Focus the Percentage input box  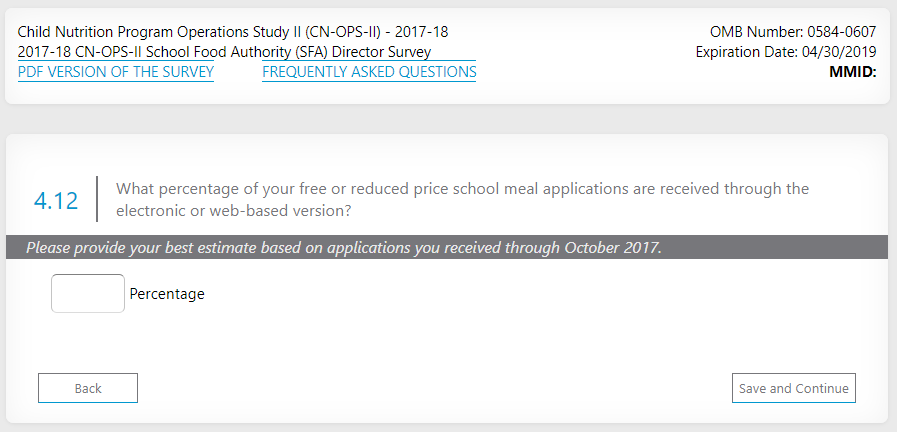tap(88, 294)
